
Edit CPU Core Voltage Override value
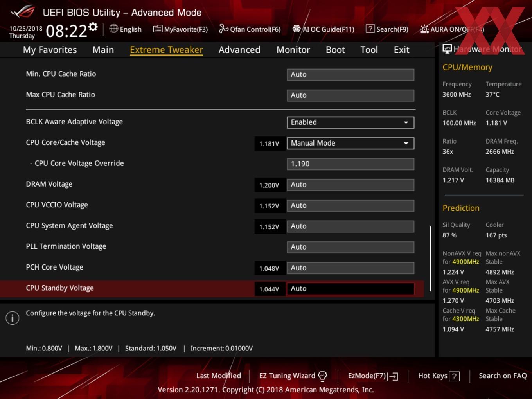(x=350, y=164)
